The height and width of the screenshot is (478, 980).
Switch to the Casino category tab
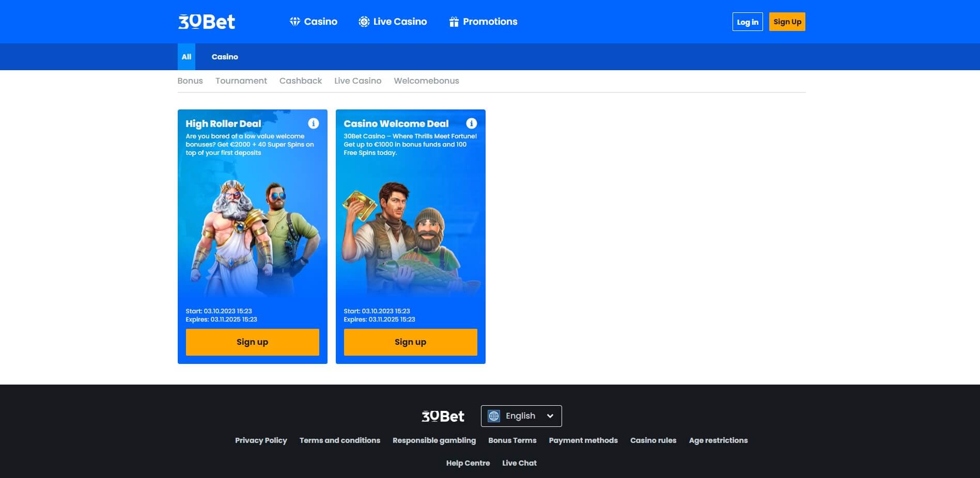click(225, 57)
